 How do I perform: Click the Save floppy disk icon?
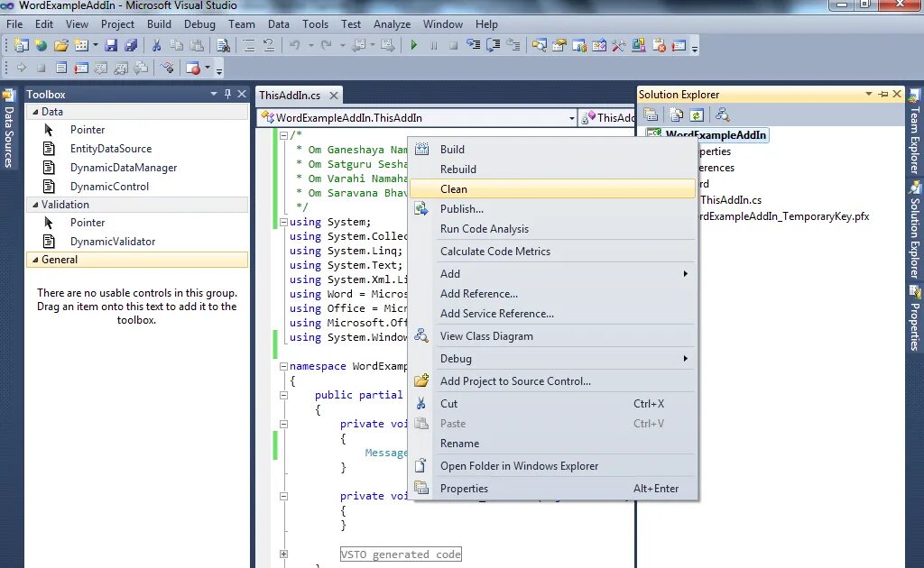point(111,45)
